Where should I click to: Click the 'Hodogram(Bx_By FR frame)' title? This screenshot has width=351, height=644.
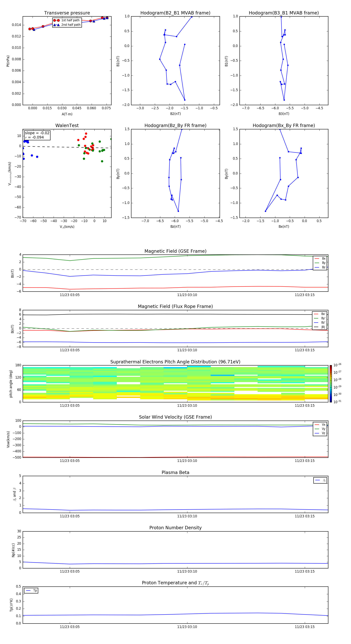click(284, 125)
